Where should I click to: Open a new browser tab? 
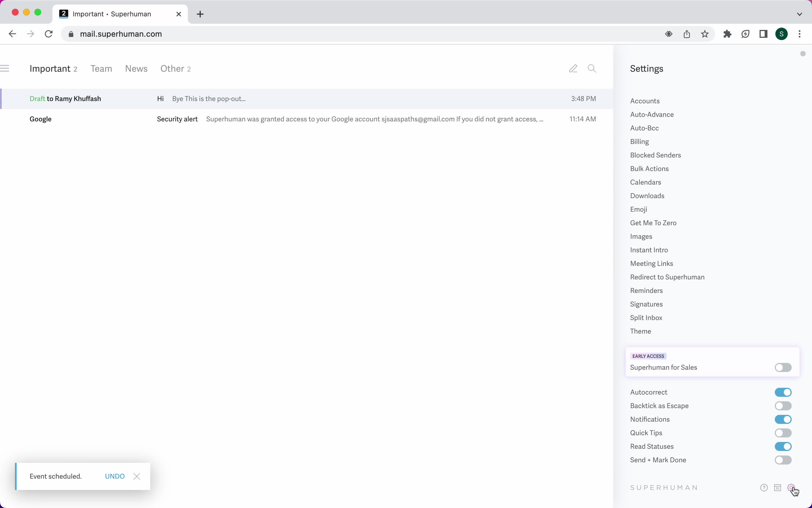(x=200, y=14)
